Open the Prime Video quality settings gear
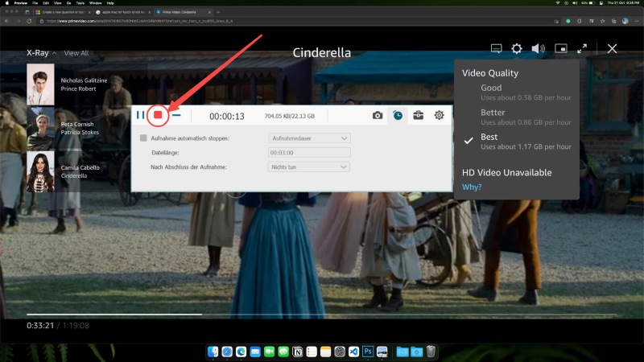This screenshot has height=362, width=644. click(x=517, y=49)
